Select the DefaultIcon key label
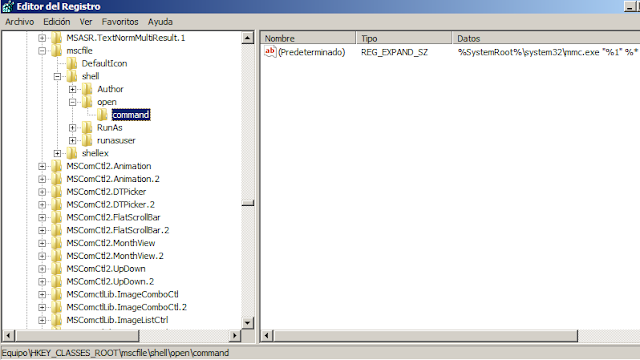Image resolution: width=640 pixels, height=360 pixels. pyautogui.click(x=104, y=63)
